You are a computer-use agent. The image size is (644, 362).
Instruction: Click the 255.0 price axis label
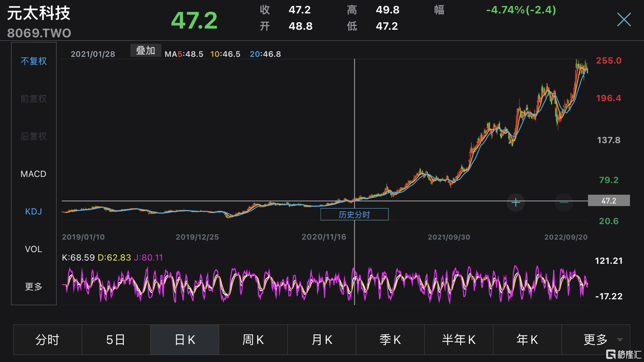tap(609, 61)
